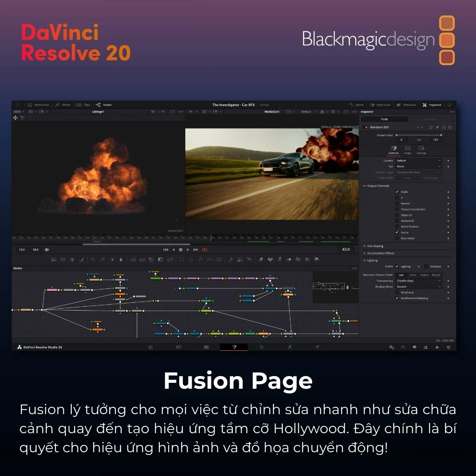Select float32 texture depth

click(x=436, y=275)
